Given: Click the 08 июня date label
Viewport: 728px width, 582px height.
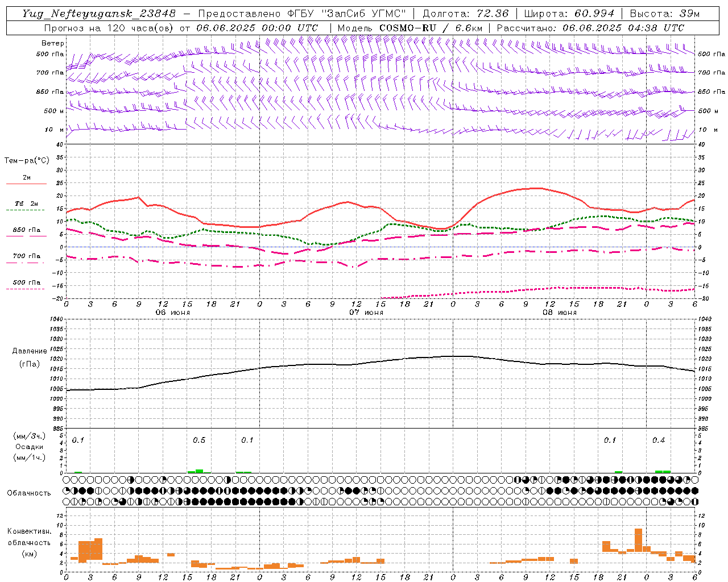Looking at the screenshot, I should point(560,313).
